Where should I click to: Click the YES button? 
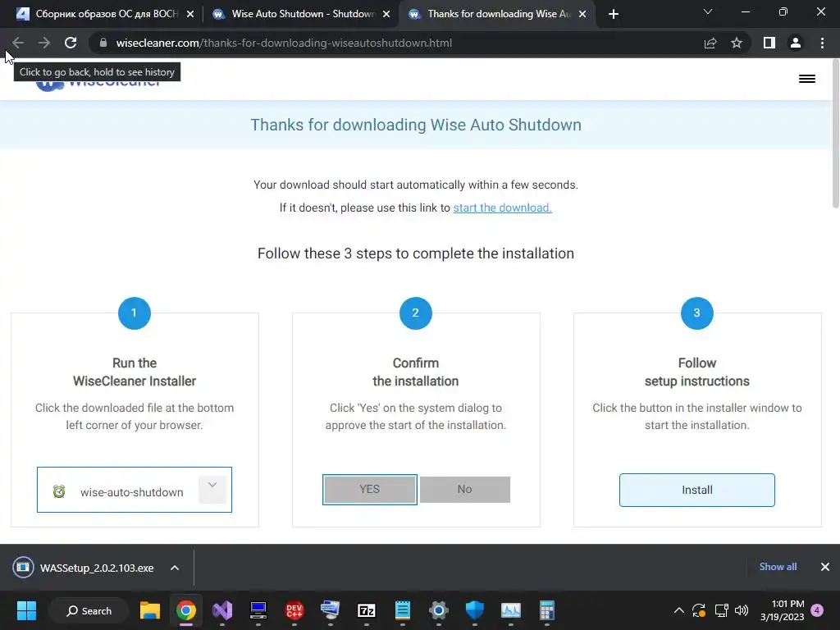370,489
